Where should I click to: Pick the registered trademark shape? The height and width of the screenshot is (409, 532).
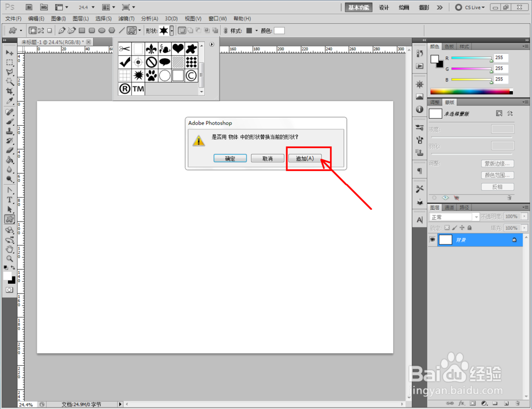click(124, 89)
